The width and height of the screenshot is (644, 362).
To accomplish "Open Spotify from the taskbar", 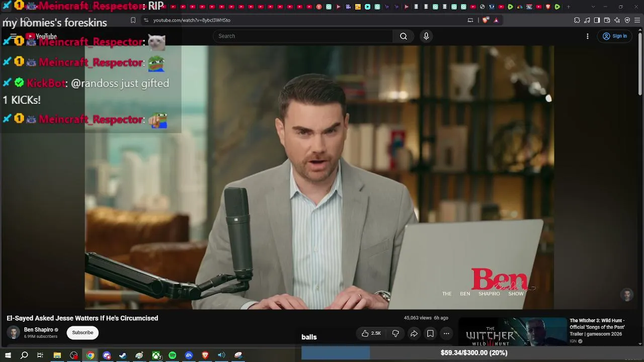I will tap(173, 355).
